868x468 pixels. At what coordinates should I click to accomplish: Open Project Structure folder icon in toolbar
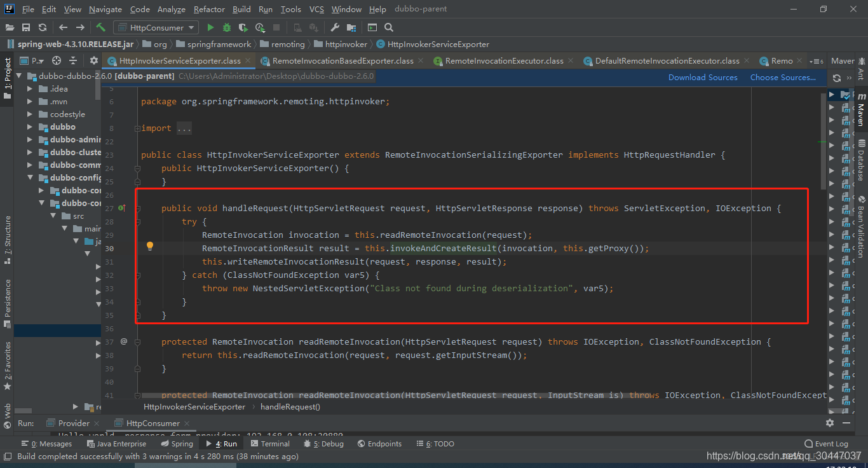coord(351,27)
